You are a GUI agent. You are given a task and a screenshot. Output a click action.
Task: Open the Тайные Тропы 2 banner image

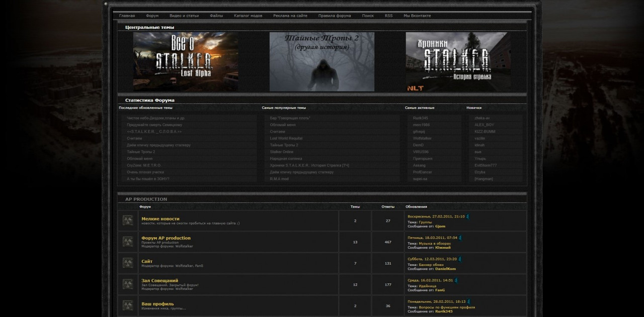[322, 62]
